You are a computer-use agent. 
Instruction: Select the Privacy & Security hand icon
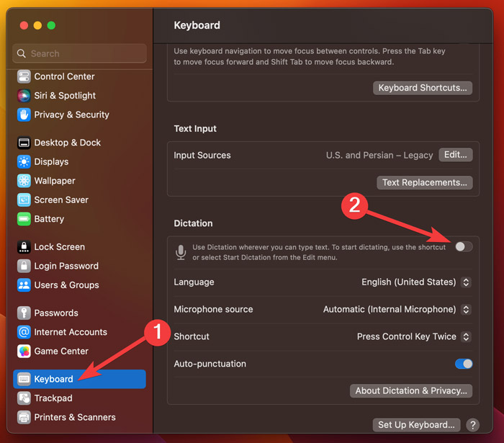coord(24,115)
